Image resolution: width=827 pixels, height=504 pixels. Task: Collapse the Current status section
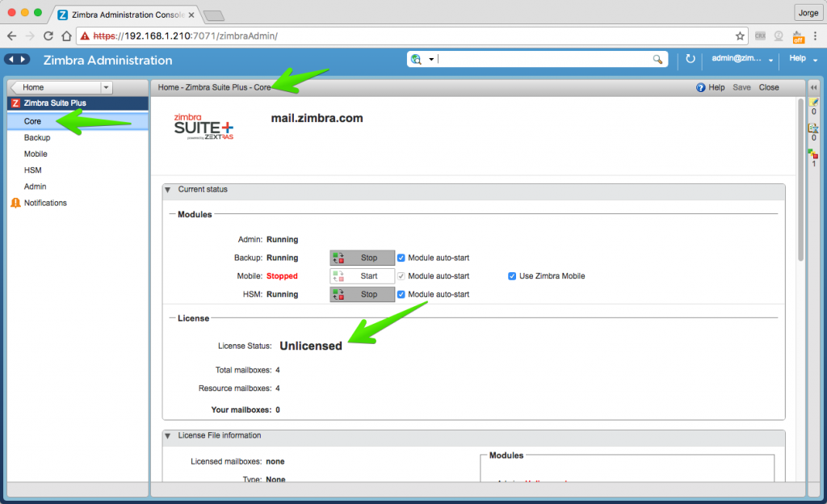168,190
